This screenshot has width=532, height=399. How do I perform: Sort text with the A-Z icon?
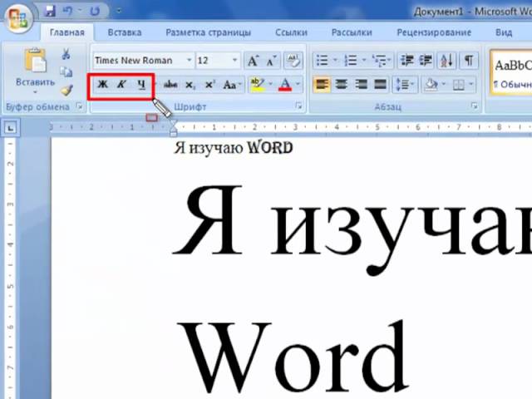tap(446, 61)
